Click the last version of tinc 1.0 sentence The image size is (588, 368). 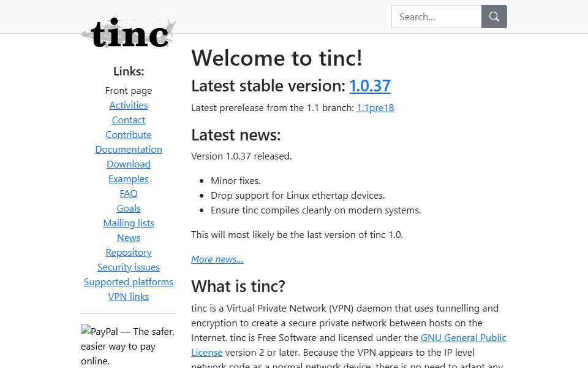coord(297,235)
